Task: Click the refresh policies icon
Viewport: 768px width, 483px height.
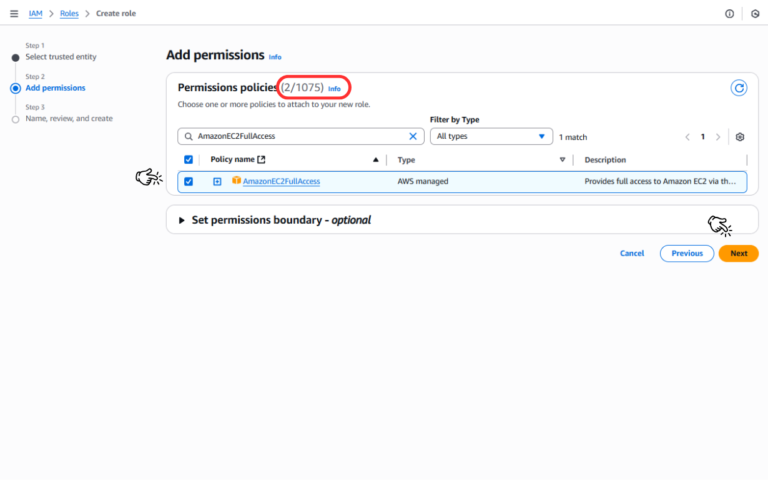Action: (739, 88)
